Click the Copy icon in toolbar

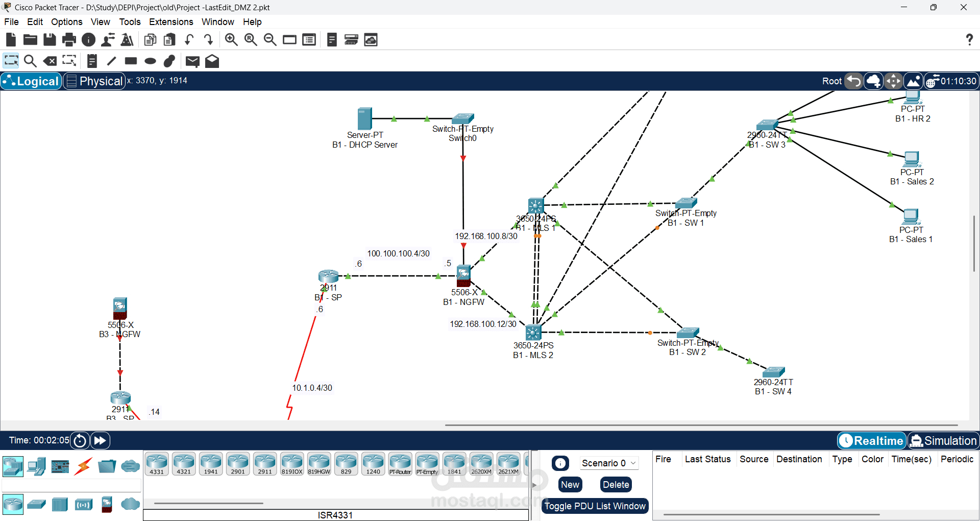(x=150, y=40)
